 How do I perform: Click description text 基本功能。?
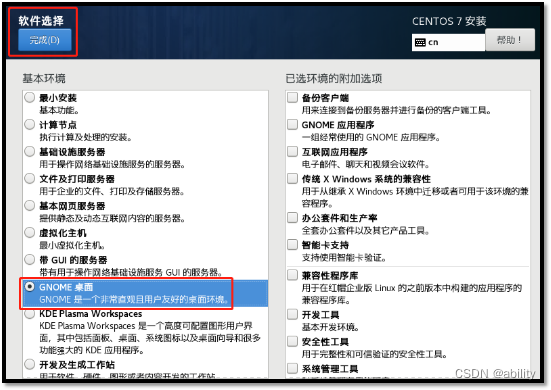[x=59, y=110]
